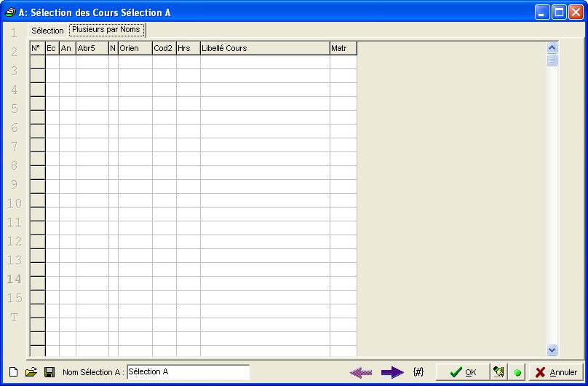Confirm with the OK button
The width and height of the screenshot is (588, 386).
point(463,371)
